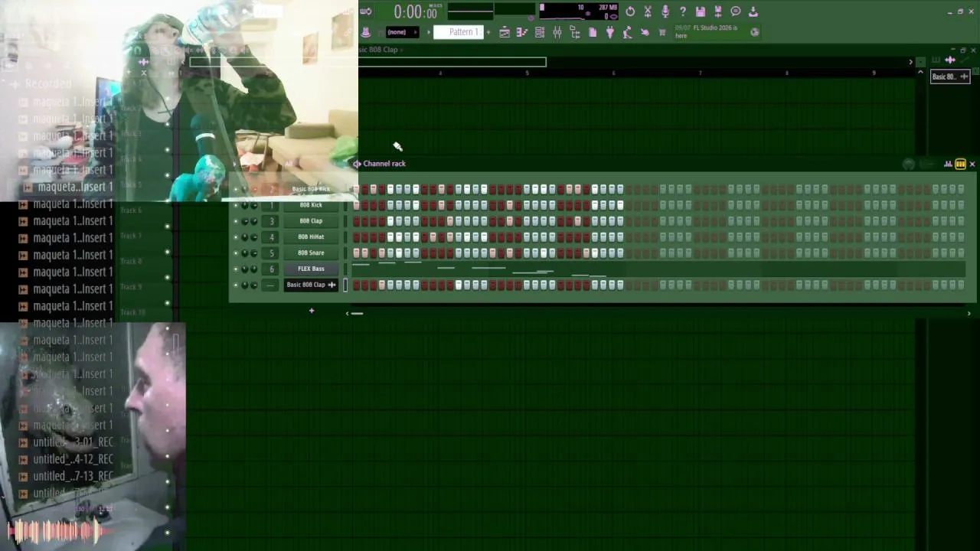The image size is (980, 551).
Task: Add a channel with the plus below the rack
Action: click(x=312, y=311)
